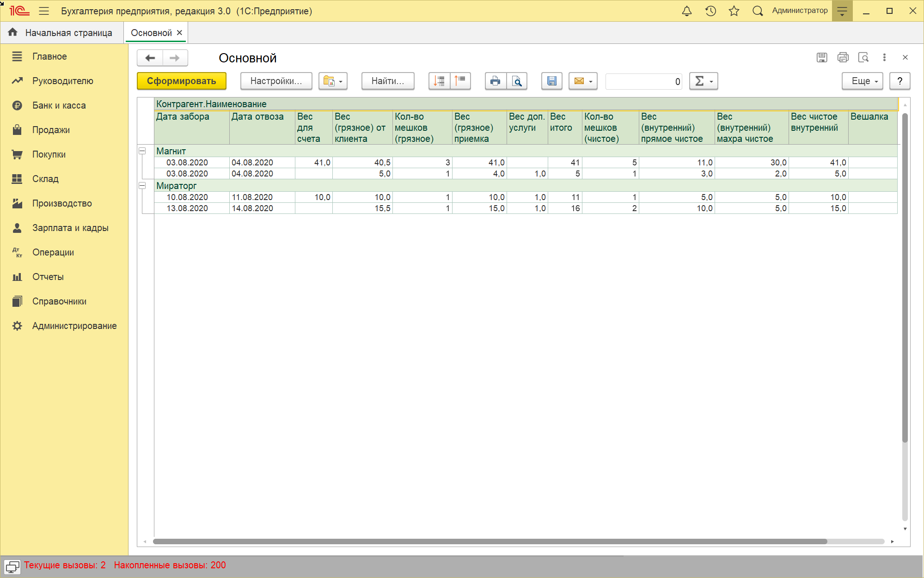Click the sum value input field
The width and height of the screenshot is (924, 578).
tap(643, 81)
